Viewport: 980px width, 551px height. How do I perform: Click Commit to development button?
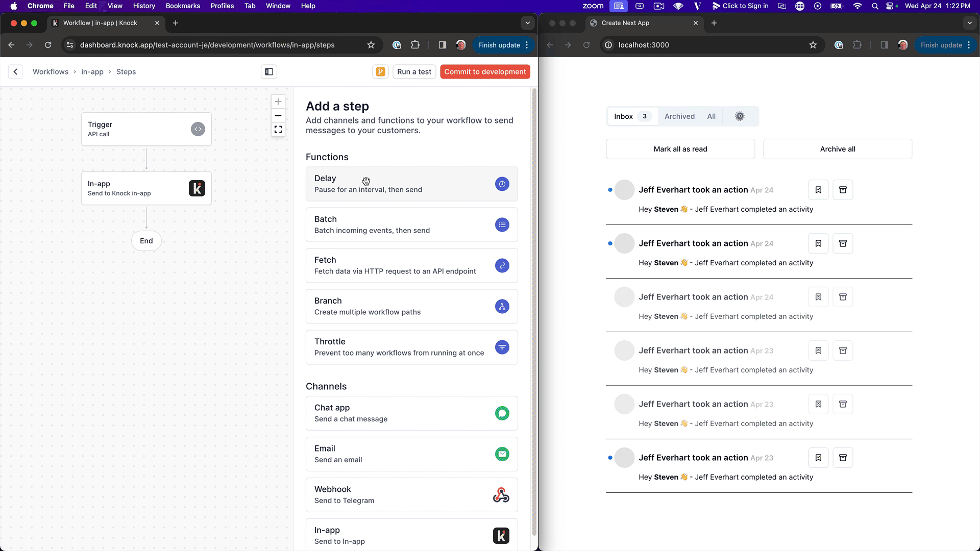click(x=485, y=72)
